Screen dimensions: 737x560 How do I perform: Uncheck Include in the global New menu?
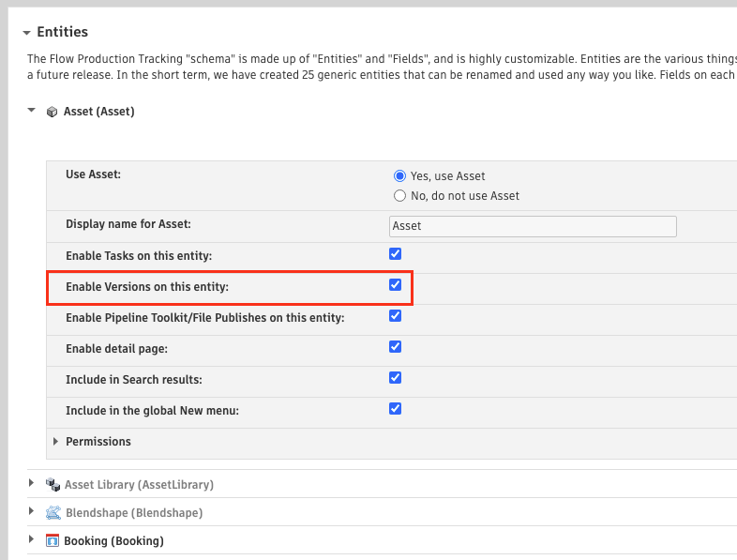click(x=396, y=409)
